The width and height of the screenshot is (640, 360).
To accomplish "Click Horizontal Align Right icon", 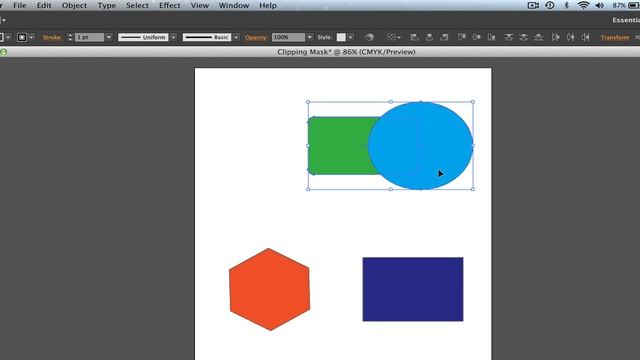I will [444, 37].
